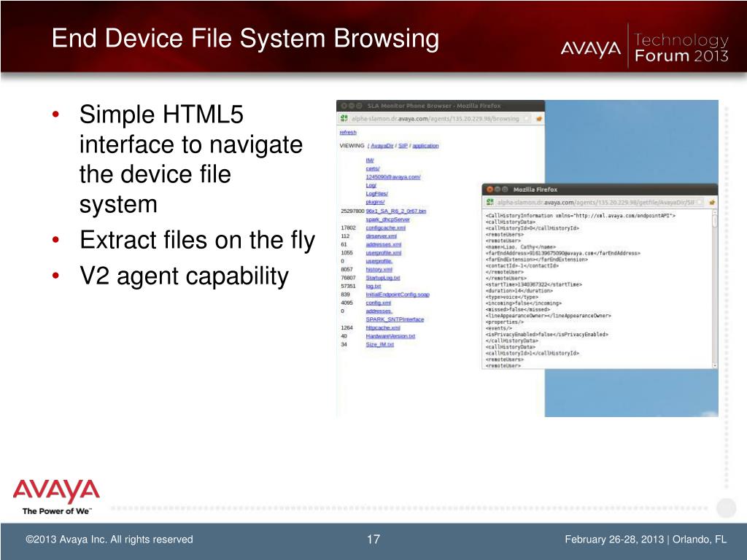
Task: Open the plugins/ directory link
Action: [375, 202]
